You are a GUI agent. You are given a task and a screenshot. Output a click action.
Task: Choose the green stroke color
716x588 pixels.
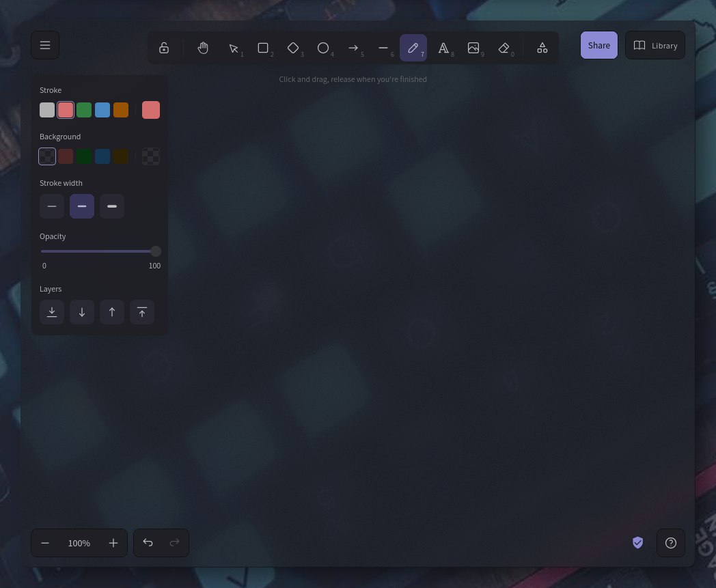(x=84, y=110)
